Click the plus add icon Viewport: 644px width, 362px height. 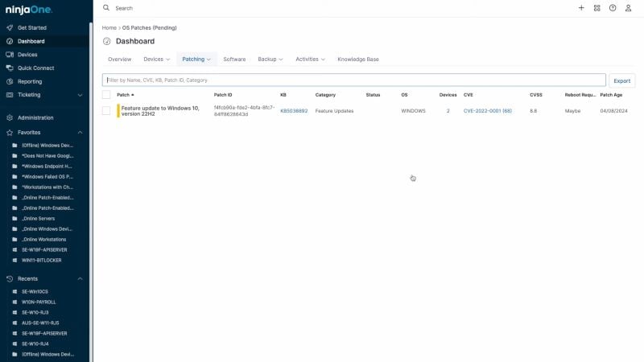(581, 8)
